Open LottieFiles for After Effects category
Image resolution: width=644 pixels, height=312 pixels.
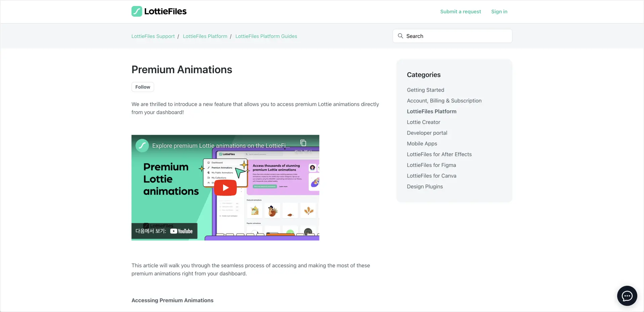439,154
